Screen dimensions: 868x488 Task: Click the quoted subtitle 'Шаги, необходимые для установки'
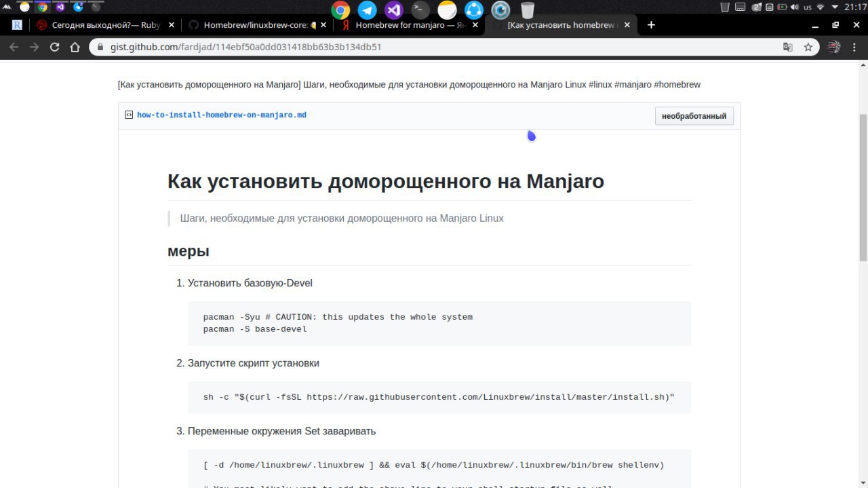342,218
